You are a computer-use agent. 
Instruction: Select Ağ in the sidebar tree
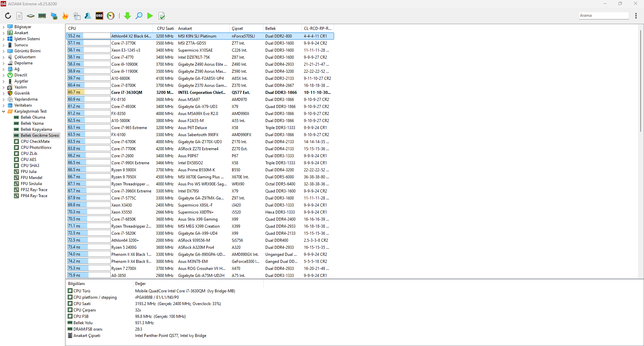point(17,69)
